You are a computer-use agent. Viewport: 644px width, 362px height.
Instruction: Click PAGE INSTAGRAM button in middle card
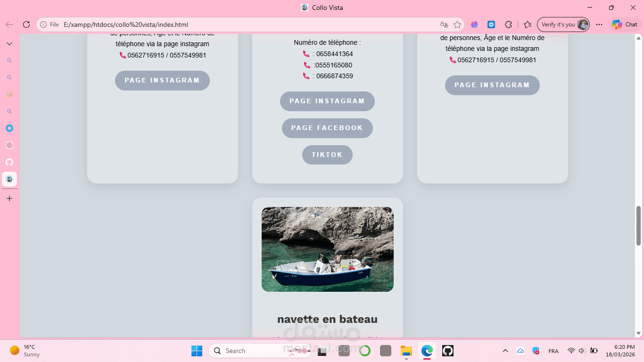tap(327, 101)
